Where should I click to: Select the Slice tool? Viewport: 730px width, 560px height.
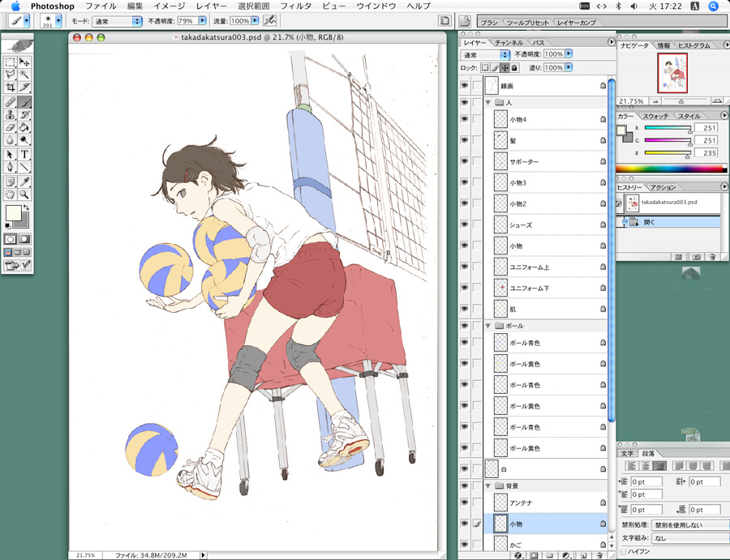[x=24, y=87]
